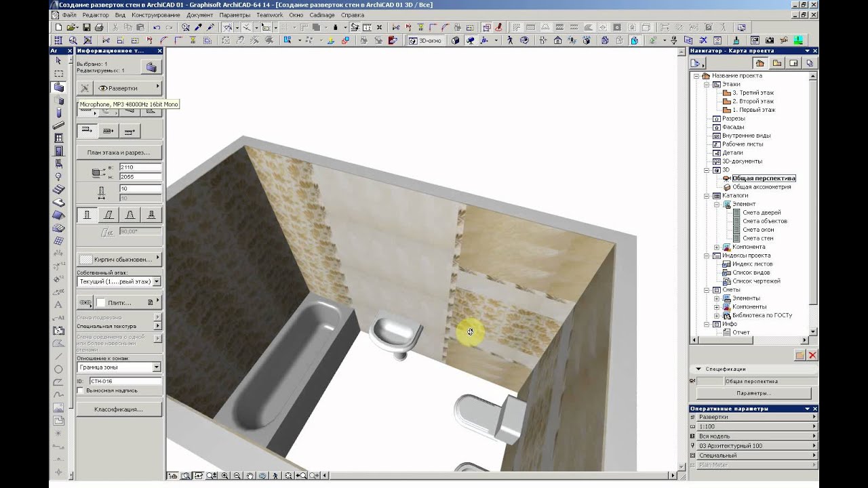Viewport: 868px width, 488px height.
Task: Expand the Компонента node under Элемент
Action: (717, 247)
